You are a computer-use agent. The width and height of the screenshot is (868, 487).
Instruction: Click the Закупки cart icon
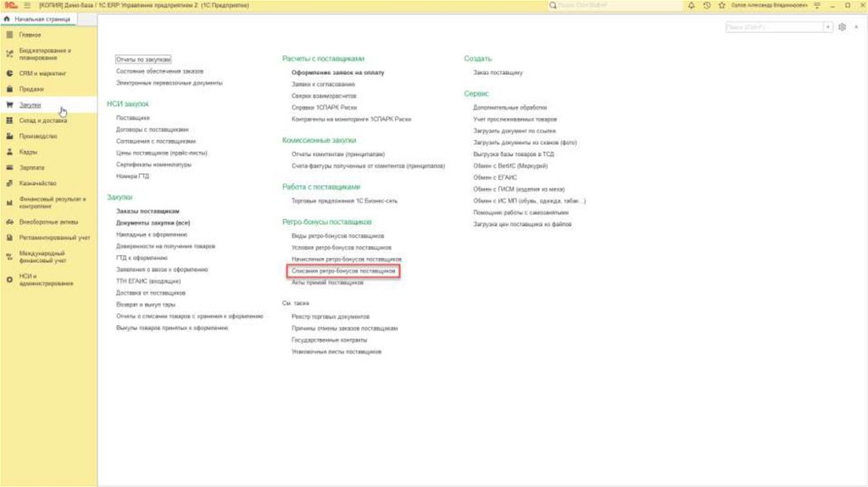(x=9, y=104)
